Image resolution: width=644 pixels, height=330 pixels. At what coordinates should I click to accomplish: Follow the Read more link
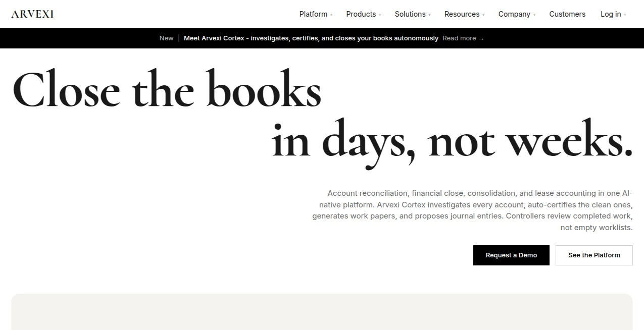(463, 38)
